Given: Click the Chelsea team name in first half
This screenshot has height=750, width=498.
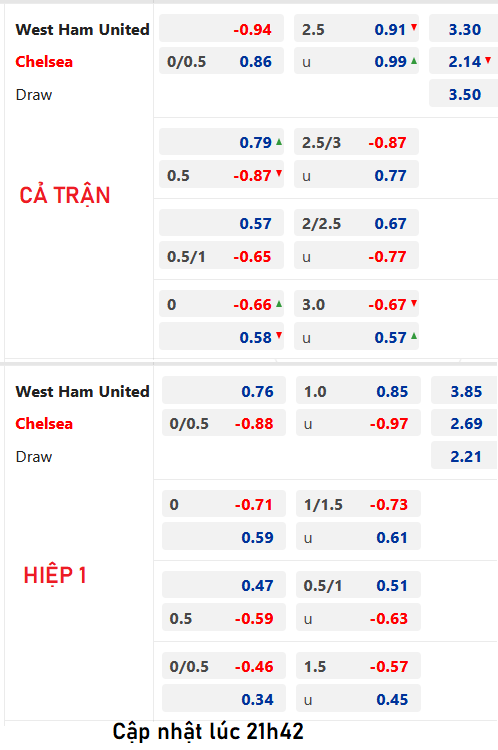Looking at the screenshot, I should coord(44,423).
